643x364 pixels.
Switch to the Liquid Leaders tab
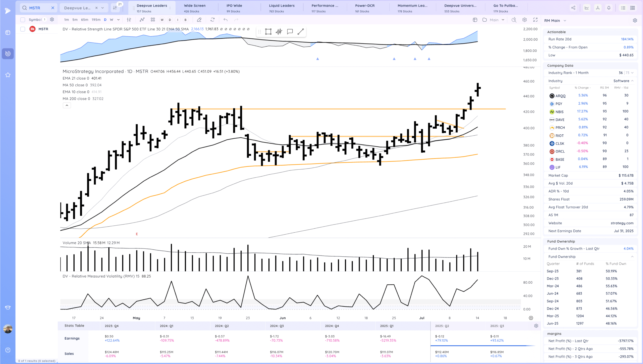click(282, 8)
